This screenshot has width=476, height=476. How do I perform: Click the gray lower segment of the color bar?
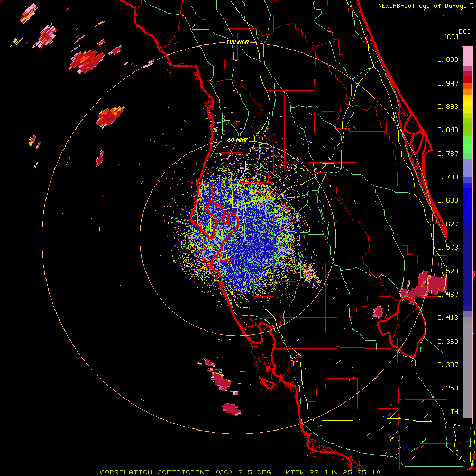pos(467,368)
